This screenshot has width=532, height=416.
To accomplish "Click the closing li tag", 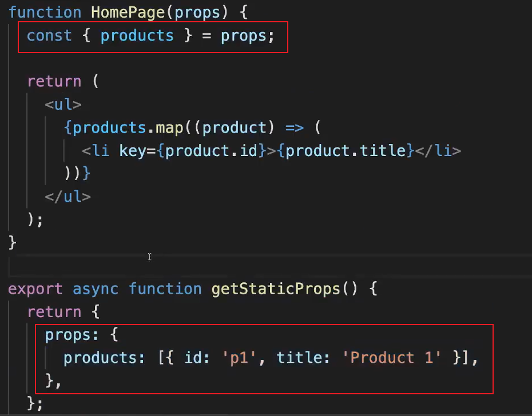I will [438, 151].
